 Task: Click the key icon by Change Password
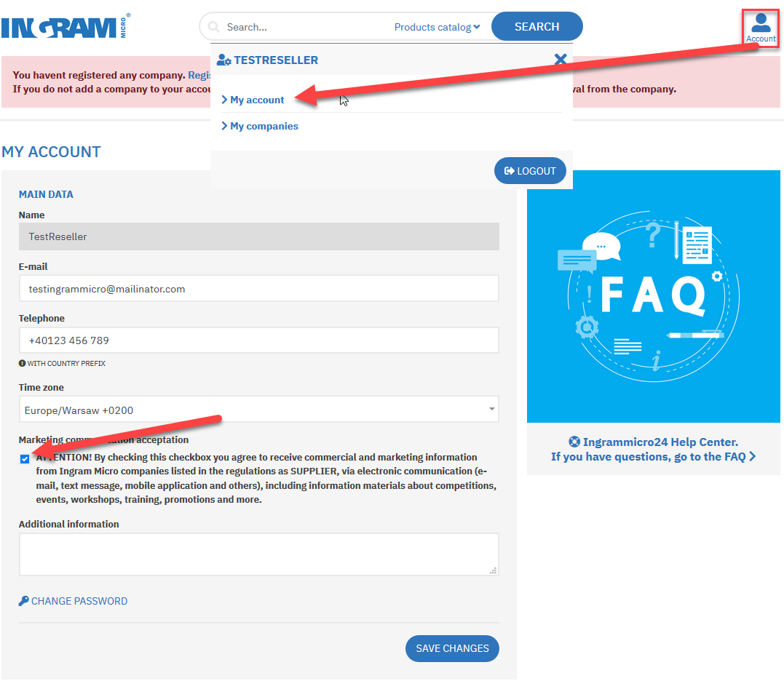click(23, 601)
